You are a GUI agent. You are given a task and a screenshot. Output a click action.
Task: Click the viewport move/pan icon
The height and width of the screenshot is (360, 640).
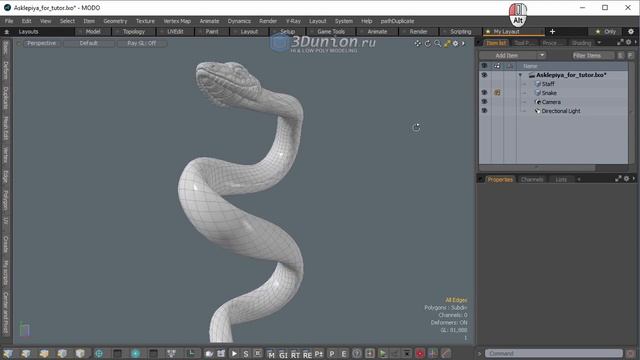click(418, 43)
